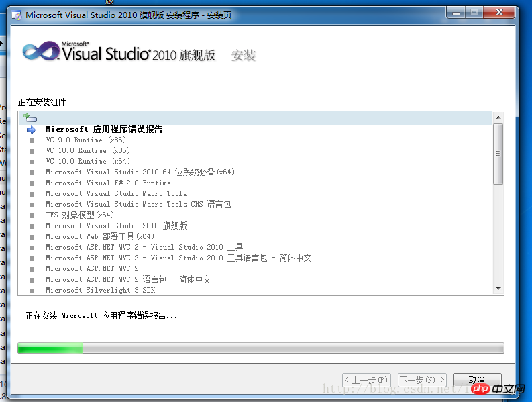Click pending icon beside Visual Studio 2010 旗舰版 row
This screenshot has height=402, width=532.
tap(32, 226)
